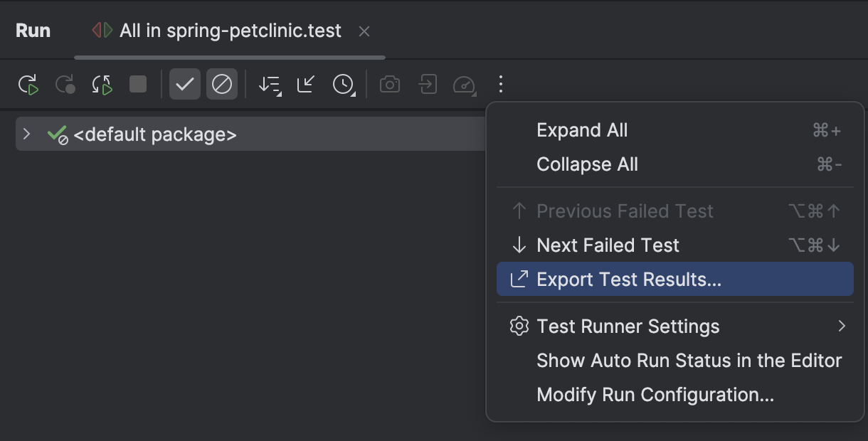Image resolution: width=868 pixels, height=441 pixels.
Task: Open the test history clock icon
Action: pos(344,84)
